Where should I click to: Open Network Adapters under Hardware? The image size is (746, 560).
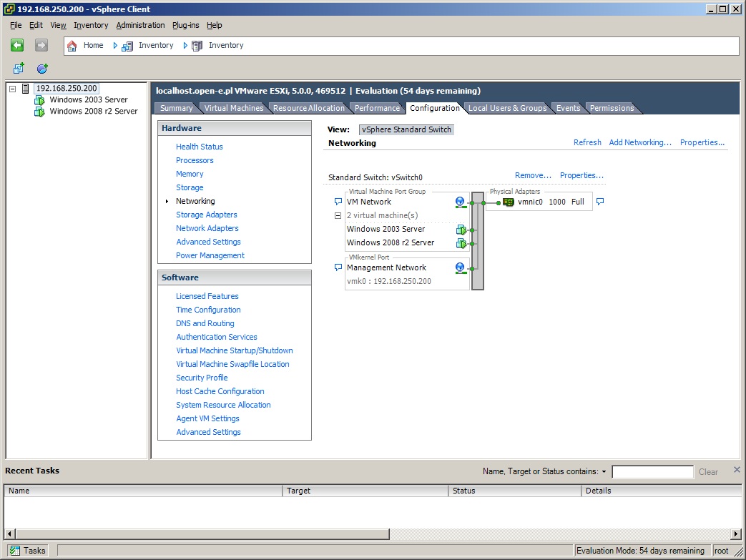(207, 228)
